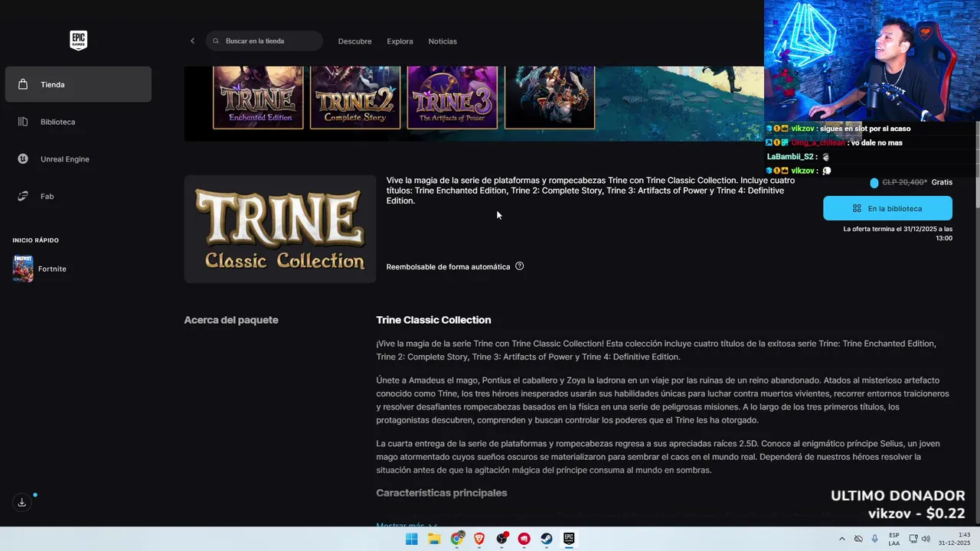
Task: Click the blue discount badge by price
Action: 874,183
